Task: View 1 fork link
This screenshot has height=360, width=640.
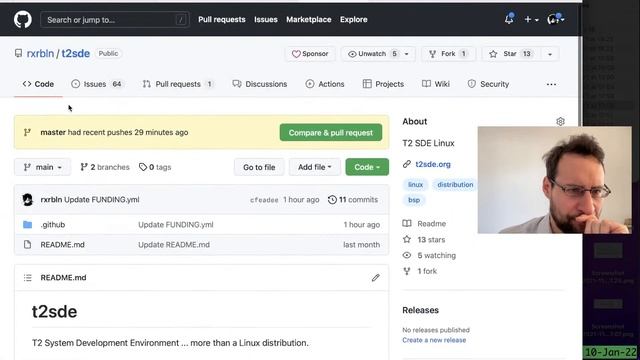Action: pos(420,271)
